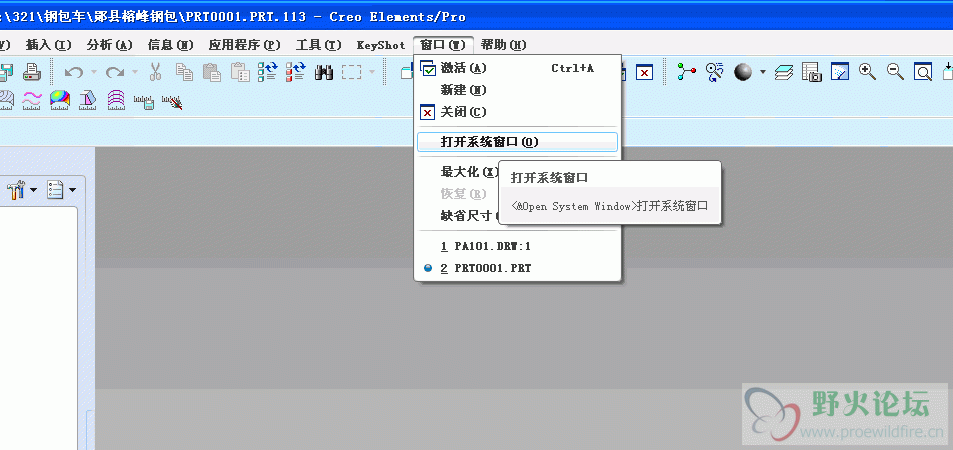The image size is (953, 450).
Task: Click the Layers stacked sheets icon
Action: [x=784, y=73]
